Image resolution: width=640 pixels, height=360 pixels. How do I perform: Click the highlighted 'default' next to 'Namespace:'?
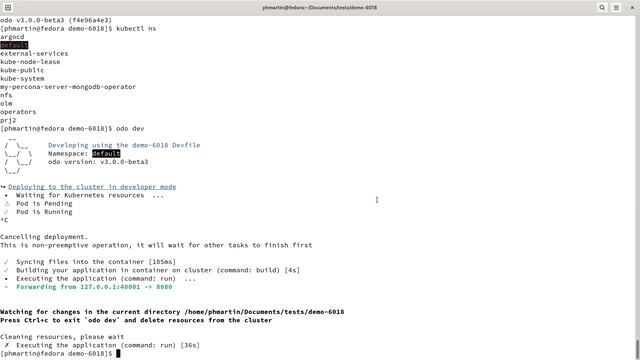[x=106, y=153]
